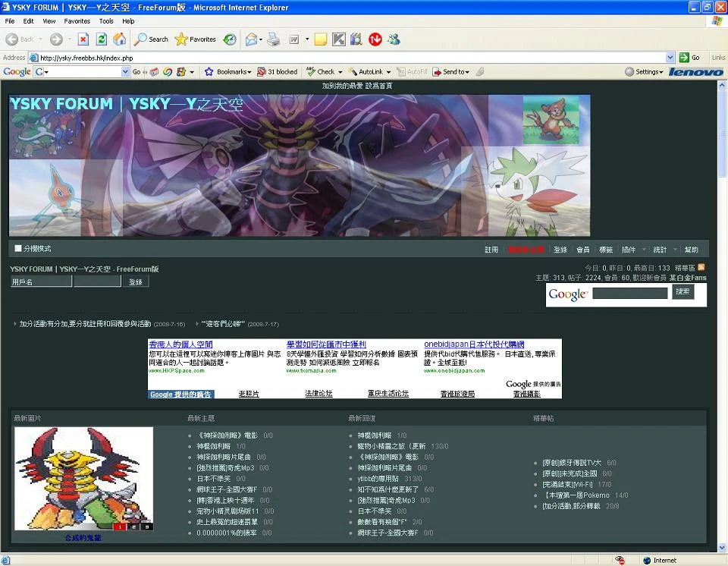The image size is (728, 566).
Task: Open latest topic 日本不準笑
Action: point(214,479)
